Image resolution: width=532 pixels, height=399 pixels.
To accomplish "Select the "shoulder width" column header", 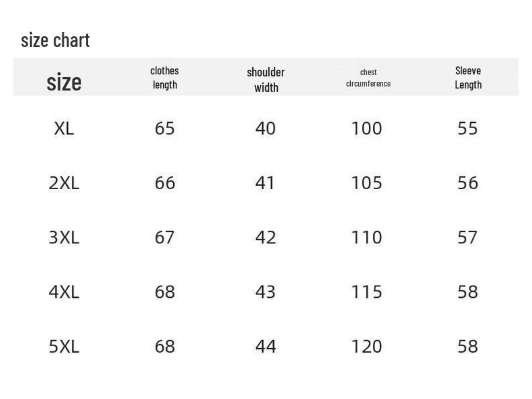I will point(266,79).
